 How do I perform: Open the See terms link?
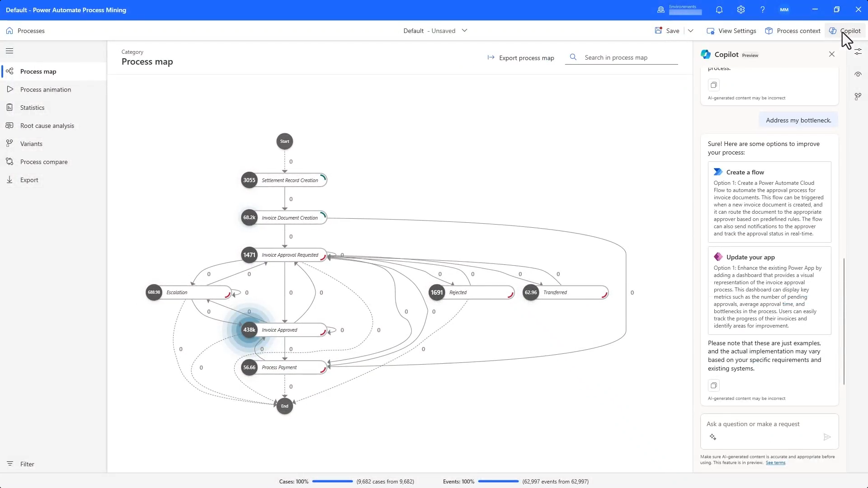click(x=775, y=463)
